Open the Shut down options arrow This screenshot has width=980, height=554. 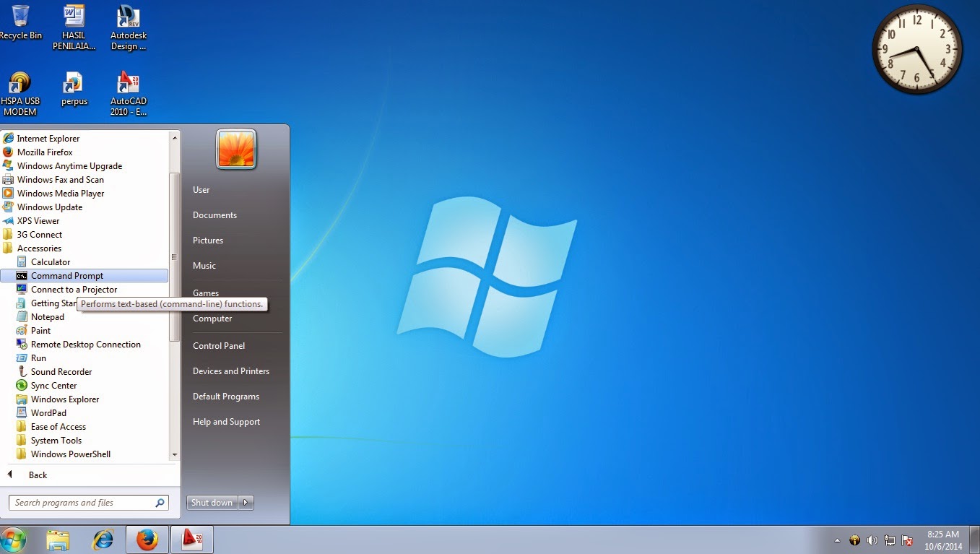(246, 503)
